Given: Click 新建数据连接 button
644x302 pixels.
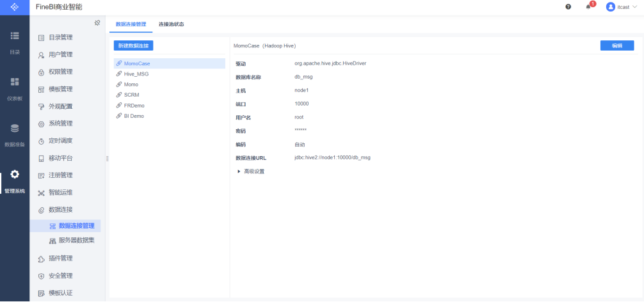Looking at the screenshot, I should click(134, 45).
